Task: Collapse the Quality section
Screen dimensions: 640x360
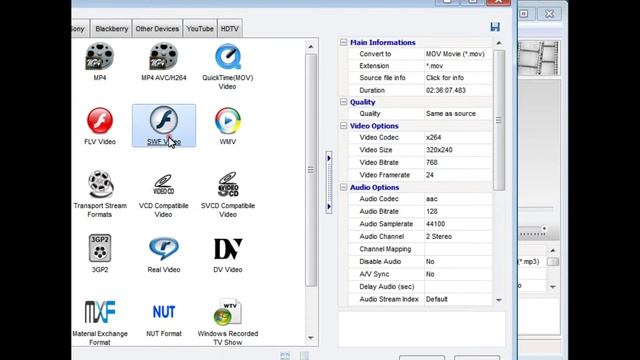Action: point(344,102)
